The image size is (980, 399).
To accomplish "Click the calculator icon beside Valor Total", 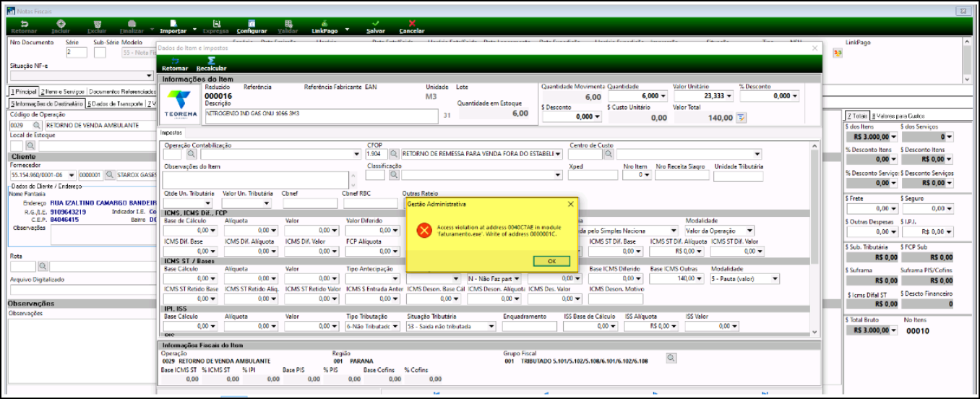I will tap(741, 118).
